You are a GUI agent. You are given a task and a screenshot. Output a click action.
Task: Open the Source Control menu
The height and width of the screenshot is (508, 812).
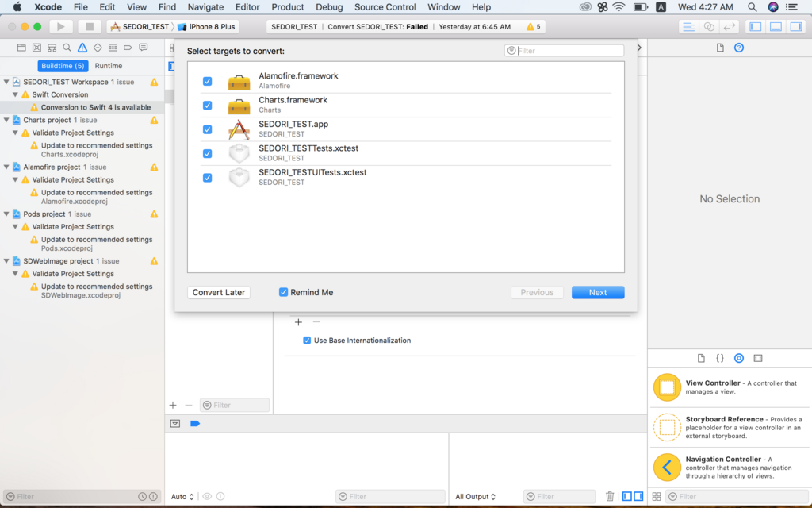[385, 6]
